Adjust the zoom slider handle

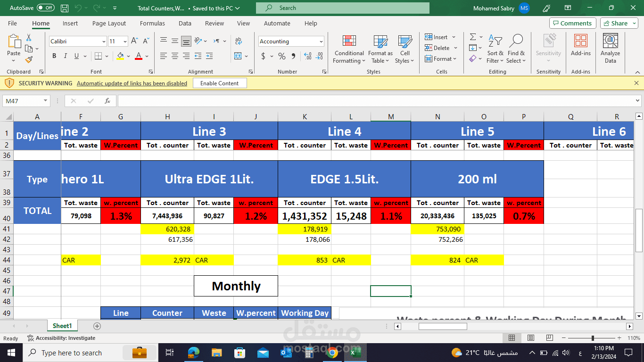pos(593,338)
